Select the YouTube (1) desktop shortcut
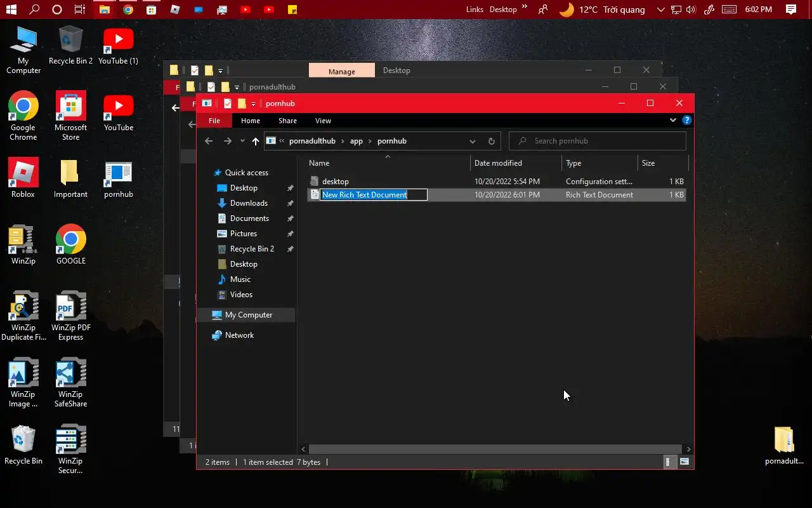The width and height of the screenshot is (812, 508). tap(119, 46)
